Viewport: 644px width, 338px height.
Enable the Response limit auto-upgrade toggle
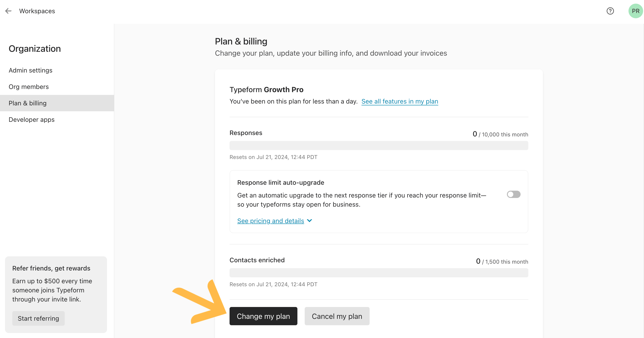pos(514,194)
